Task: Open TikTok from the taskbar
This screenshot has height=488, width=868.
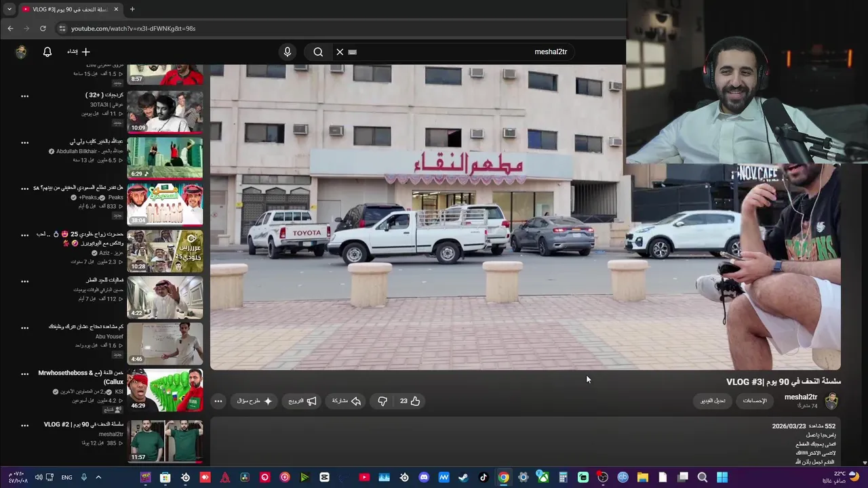Action: tap(484, 477)
